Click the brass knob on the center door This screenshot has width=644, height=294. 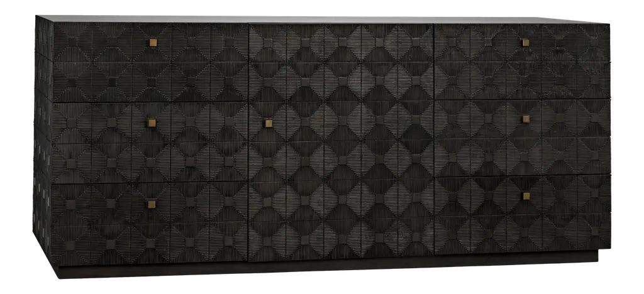pyautogui.click(x=268, y=124)
